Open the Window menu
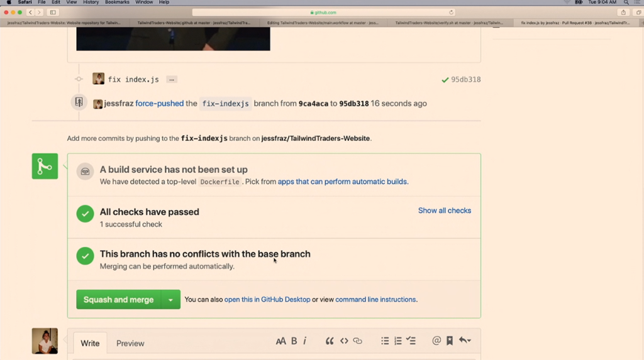644x360 pixels. 144,2
